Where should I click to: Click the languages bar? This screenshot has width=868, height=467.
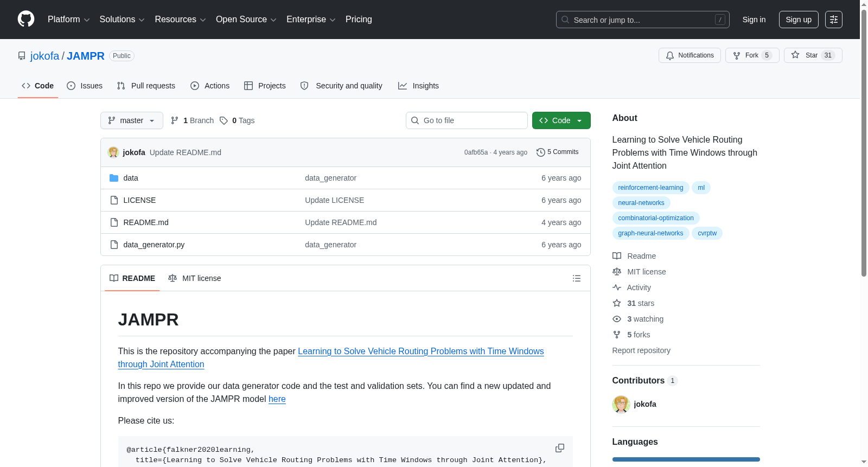pos(686,459)
